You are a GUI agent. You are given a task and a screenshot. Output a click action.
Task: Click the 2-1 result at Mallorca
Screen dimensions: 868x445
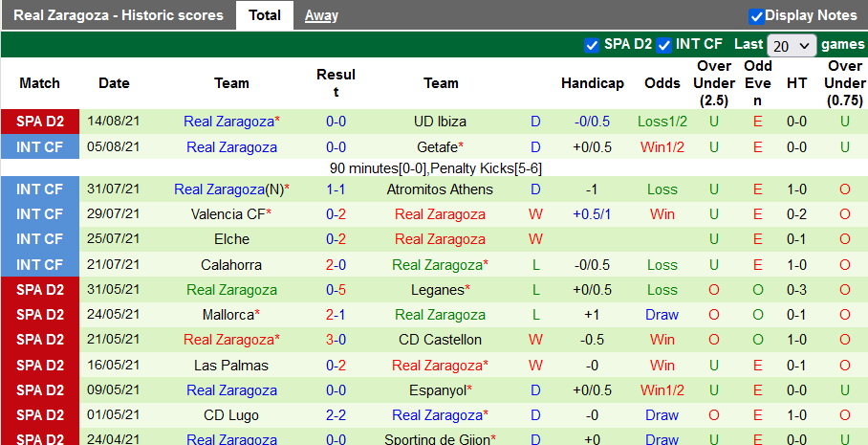pyautogui.click(x=336, y=315)
